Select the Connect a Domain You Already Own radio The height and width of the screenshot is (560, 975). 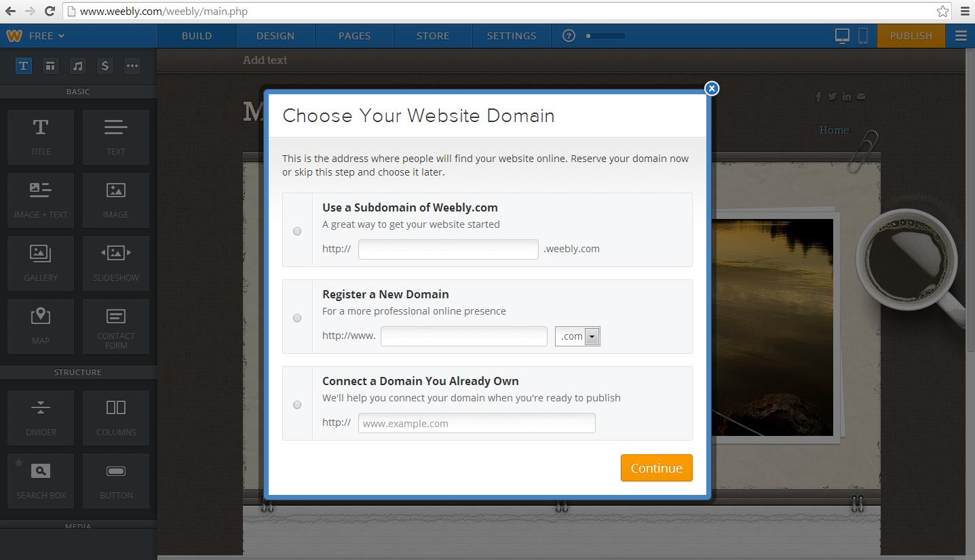click(297, 405)
